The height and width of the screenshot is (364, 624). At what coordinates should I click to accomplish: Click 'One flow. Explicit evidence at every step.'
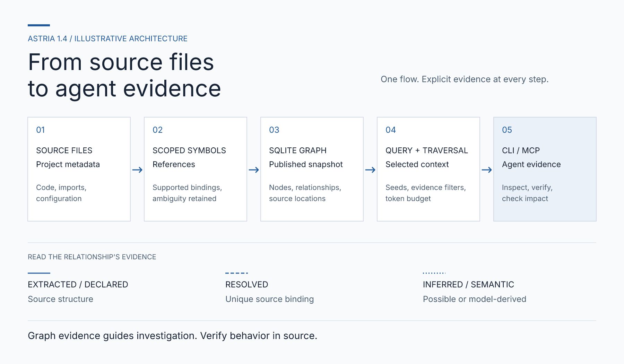coord(465,79)
